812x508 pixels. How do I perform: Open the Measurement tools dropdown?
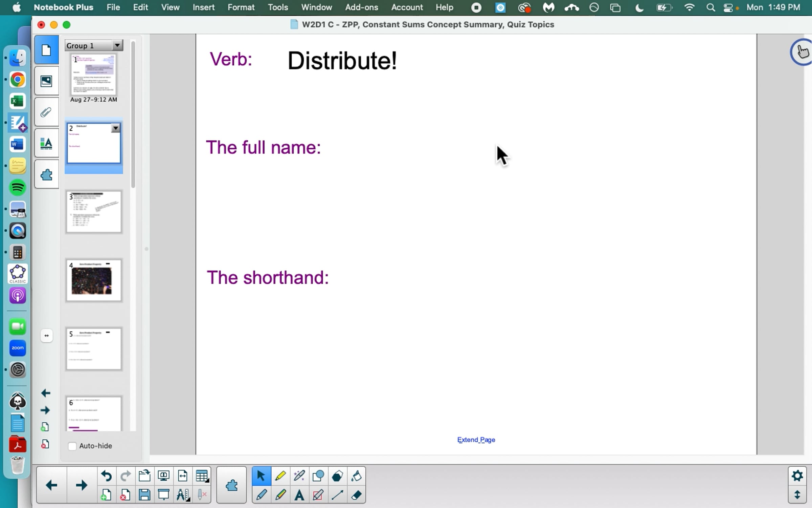click(x=183, y=495)
